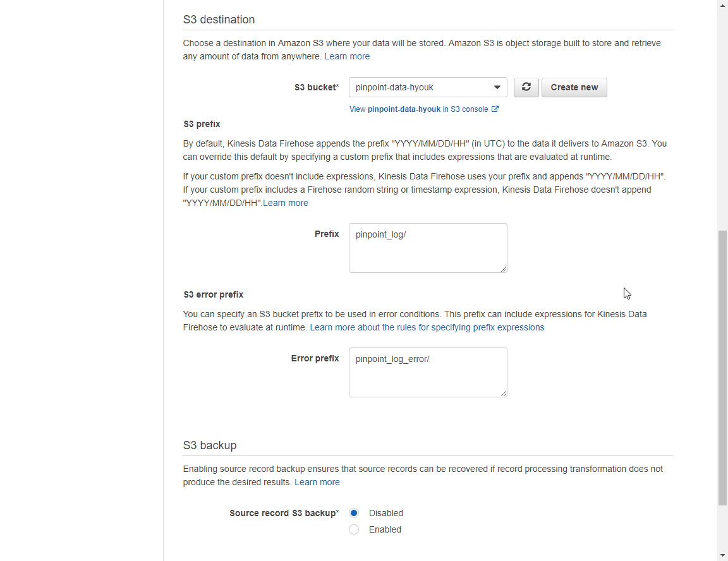Open external link icon next to S3 console

click(x=495, y=109)
